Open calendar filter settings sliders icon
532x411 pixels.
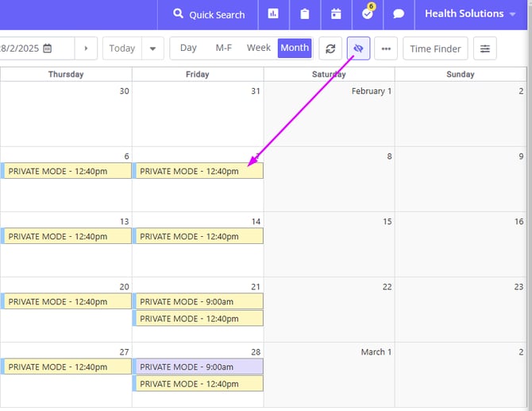[485, 48]
